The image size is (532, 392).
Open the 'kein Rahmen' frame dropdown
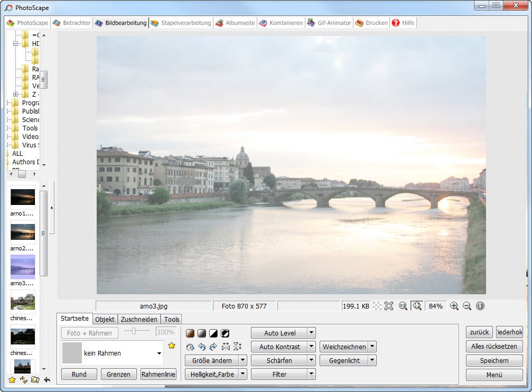159,353
